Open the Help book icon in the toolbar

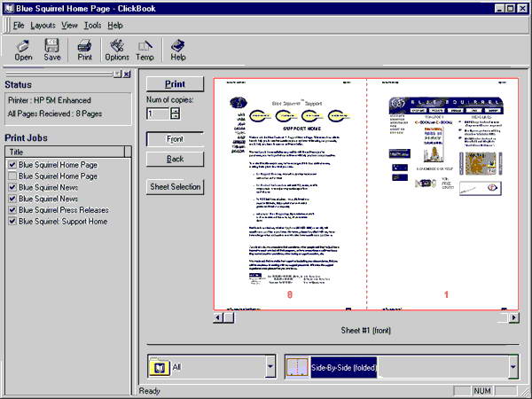[x=178, y=50]
